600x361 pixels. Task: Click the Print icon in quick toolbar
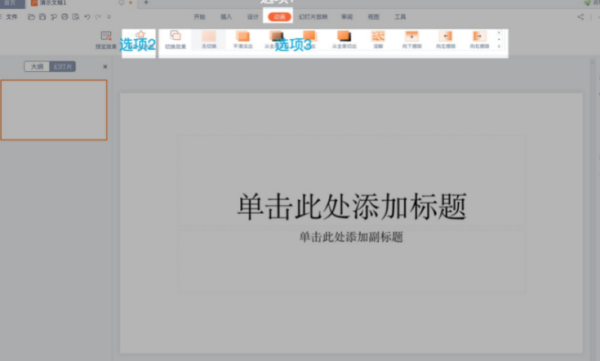[x=65, y=17]
